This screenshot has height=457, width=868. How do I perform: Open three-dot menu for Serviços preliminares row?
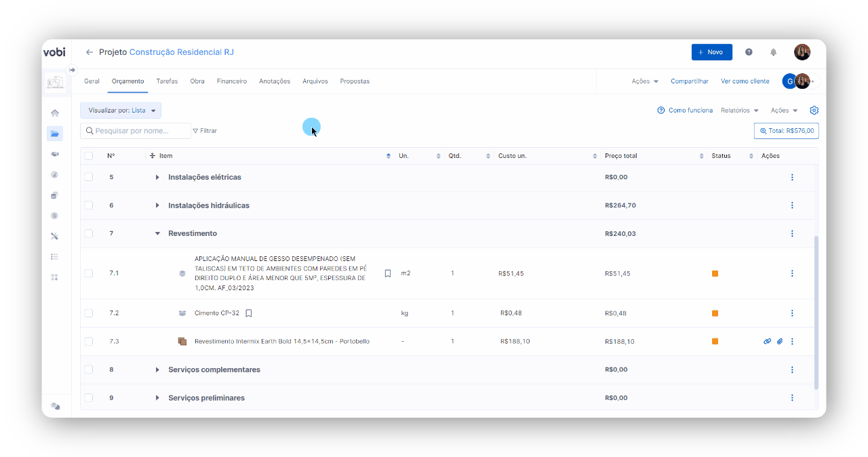[x=792, y=398]
